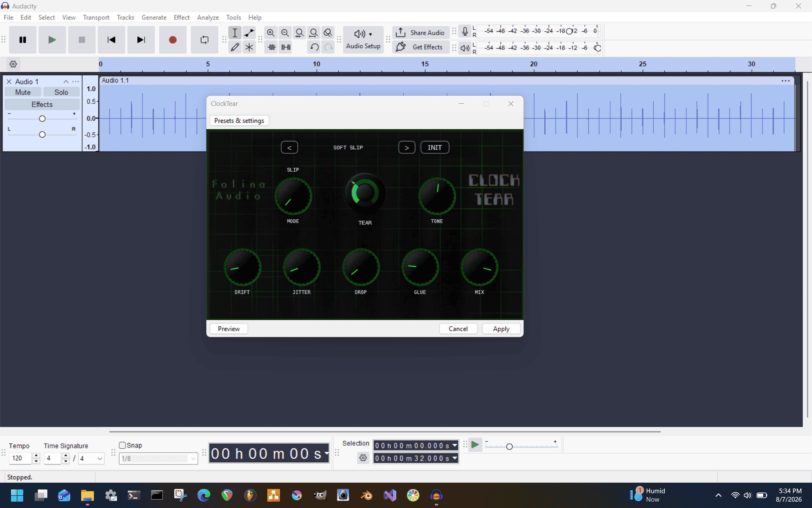Viewport: 812px width, 508px height.
Task: Open Audio 1 track options menu
Action: coord(76,82)
